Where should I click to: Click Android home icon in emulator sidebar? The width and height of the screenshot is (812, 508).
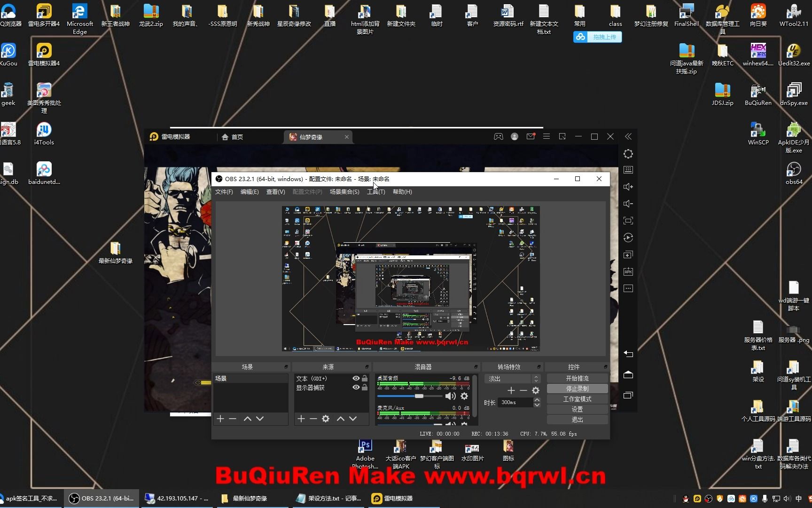tap(628, 375)
